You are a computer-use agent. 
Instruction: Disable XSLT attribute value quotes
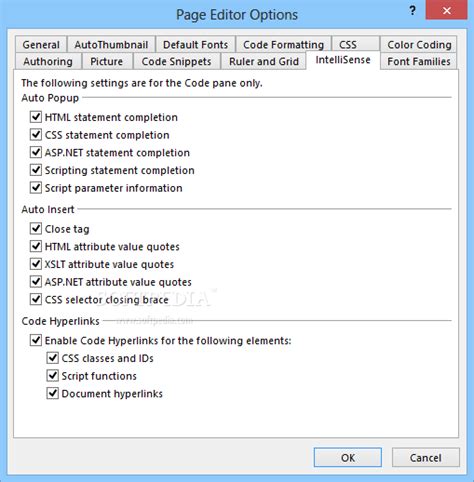36,264
